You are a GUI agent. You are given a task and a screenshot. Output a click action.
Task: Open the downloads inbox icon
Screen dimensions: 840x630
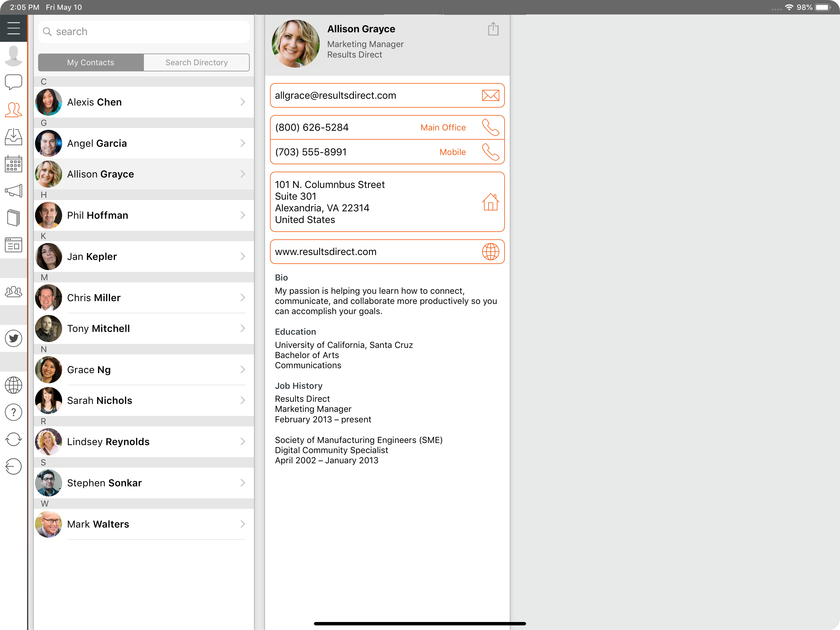13,137
